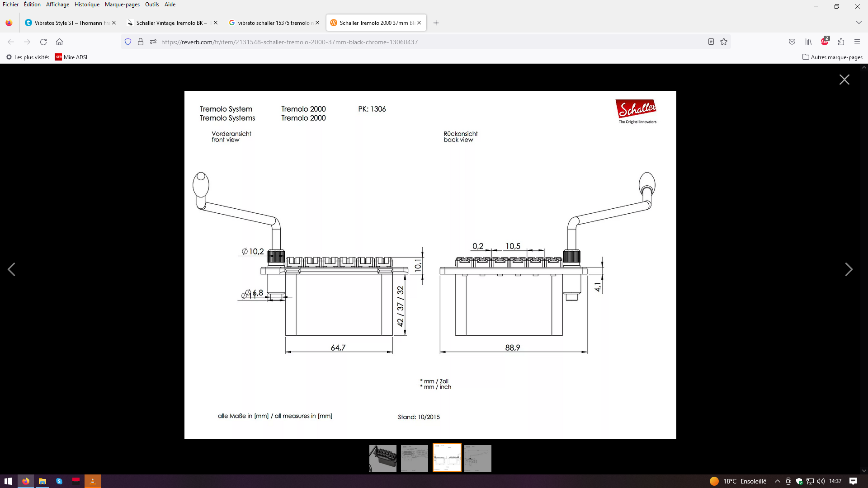
Task: Open site permissions icon
Action: (153, 42)
